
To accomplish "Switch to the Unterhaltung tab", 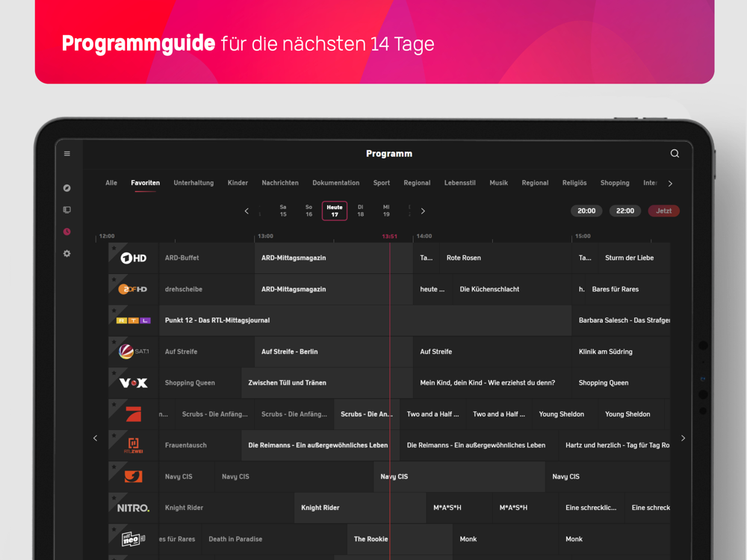I will pos(193,183).
